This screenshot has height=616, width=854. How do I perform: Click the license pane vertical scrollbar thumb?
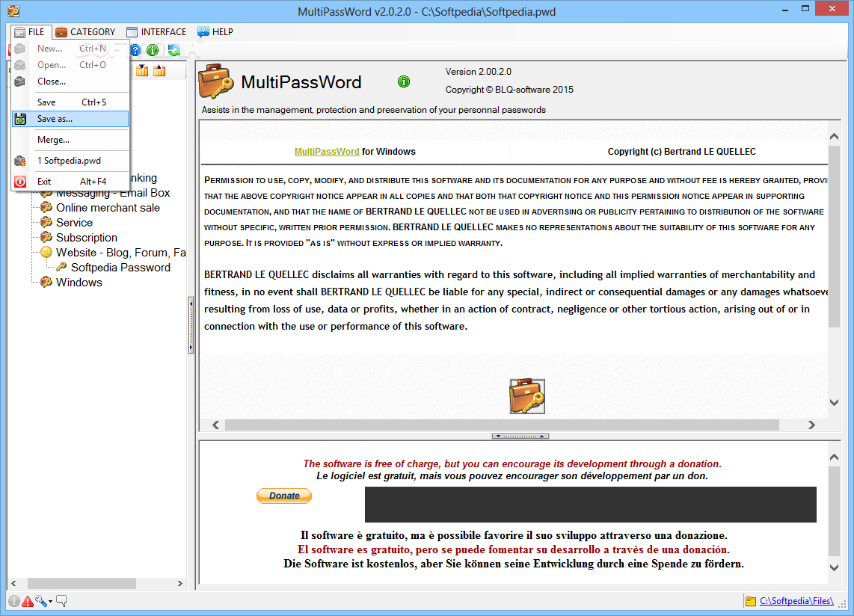click(834, 237)
